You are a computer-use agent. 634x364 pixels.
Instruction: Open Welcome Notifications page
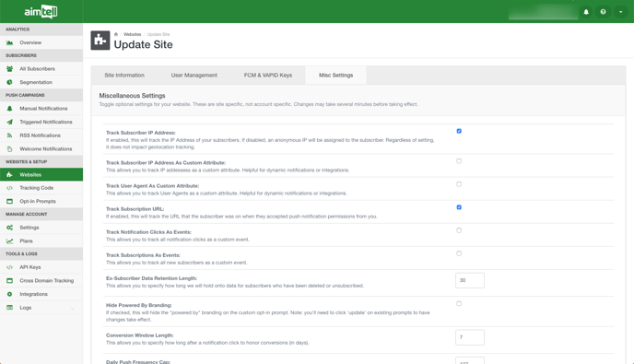41,149
